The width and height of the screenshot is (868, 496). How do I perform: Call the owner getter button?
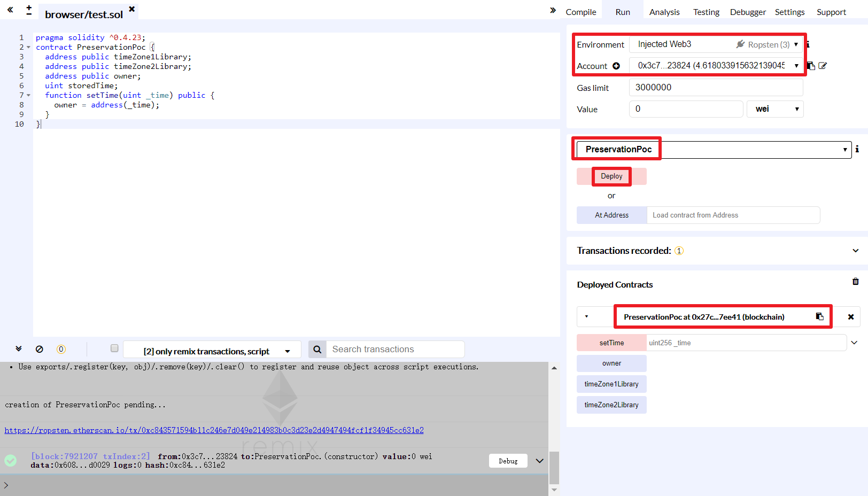pyautogui.click(x=611, y=363)
